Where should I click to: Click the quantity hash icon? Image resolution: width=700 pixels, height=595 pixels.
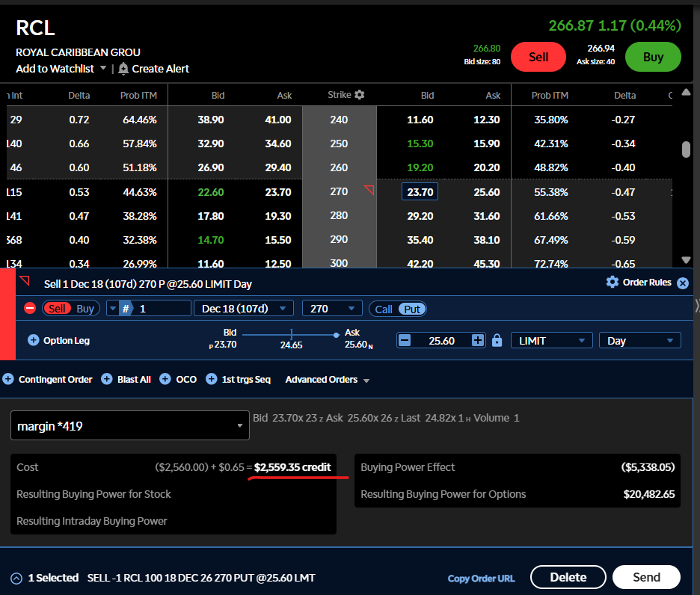pos(126,309)
